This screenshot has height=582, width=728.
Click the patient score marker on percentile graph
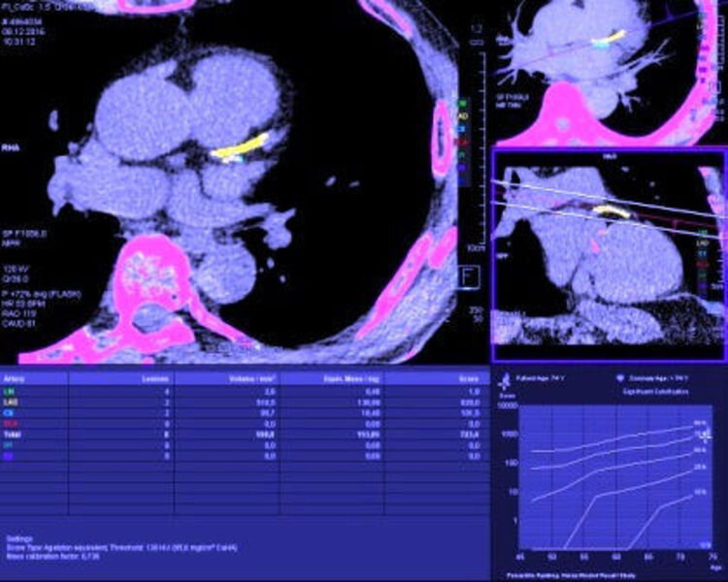click(x=708, y=436)
